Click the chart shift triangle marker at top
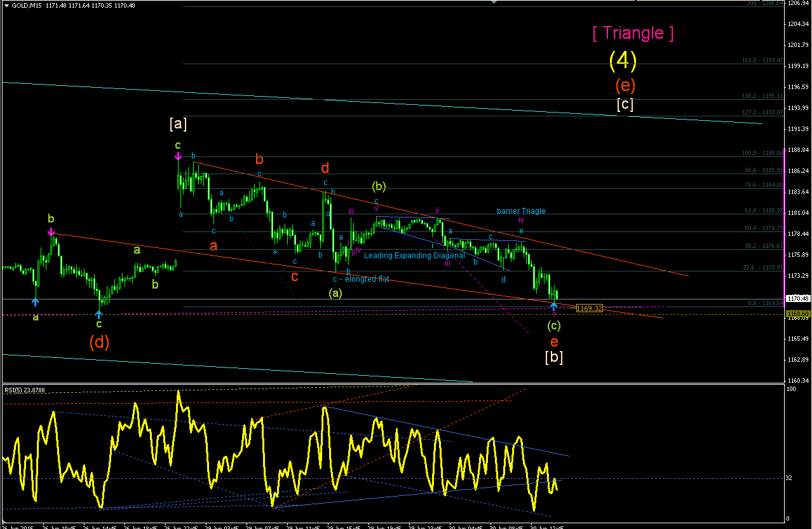The image size is (812, 529). 494,3
